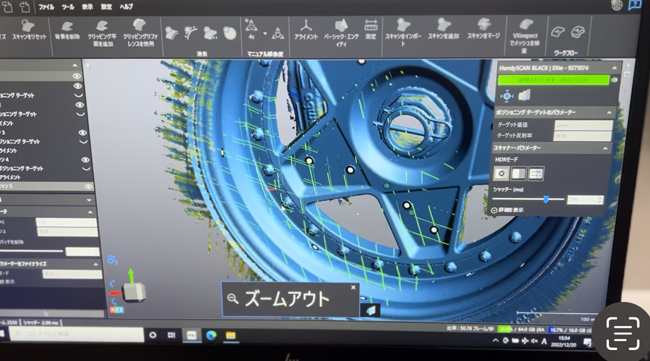
Task: Open the ツール menu
Action: (x=68, y=7)
